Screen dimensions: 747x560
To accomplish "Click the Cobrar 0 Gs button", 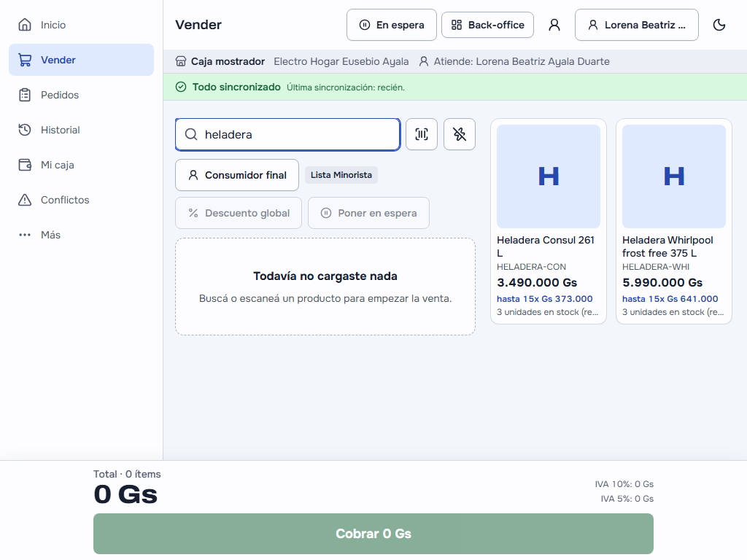I will [373, 533].
